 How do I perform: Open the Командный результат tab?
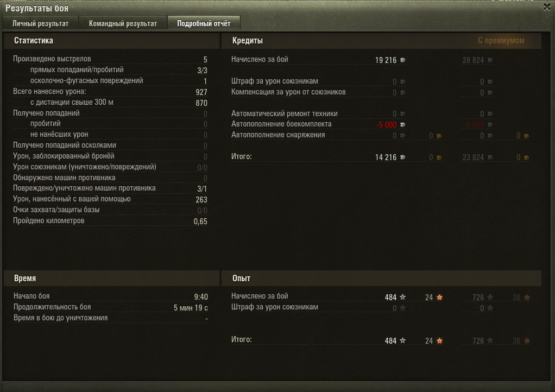pyautogui.click(x=123, y=23)
